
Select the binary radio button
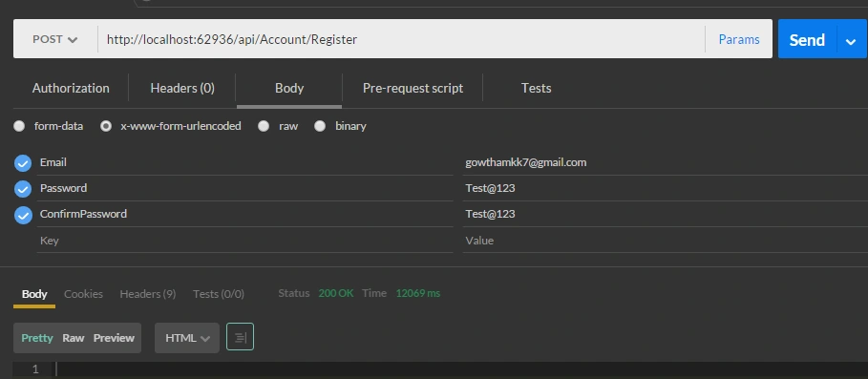click(319, 126)
